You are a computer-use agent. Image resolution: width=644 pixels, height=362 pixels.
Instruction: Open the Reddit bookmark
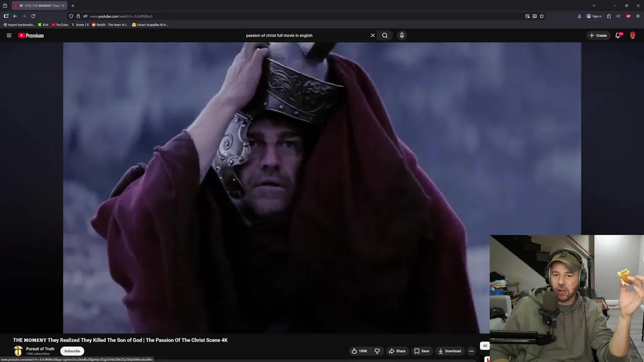tap(110, 25)
